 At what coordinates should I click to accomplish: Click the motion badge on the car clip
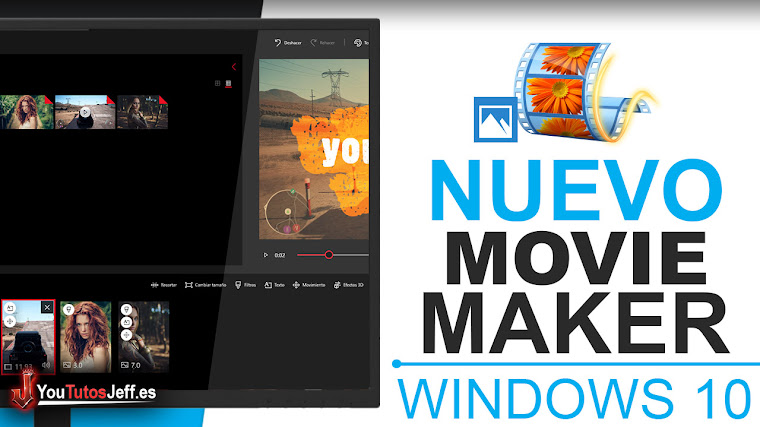coord(10,321)
